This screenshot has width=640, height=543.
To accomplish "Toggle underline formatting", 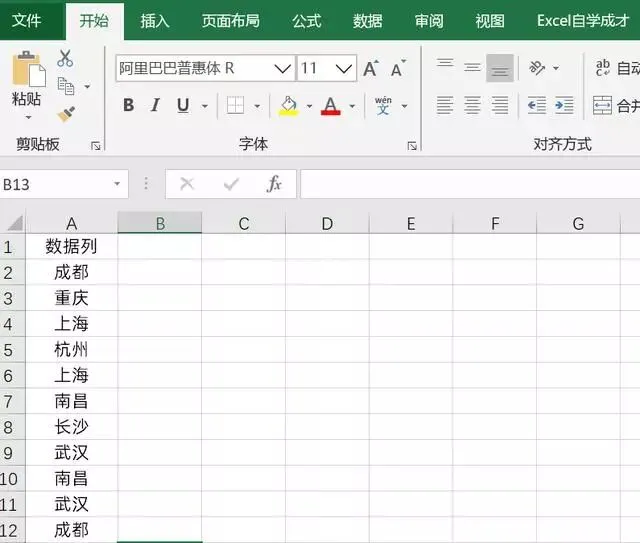I will [x=183, y=105].
